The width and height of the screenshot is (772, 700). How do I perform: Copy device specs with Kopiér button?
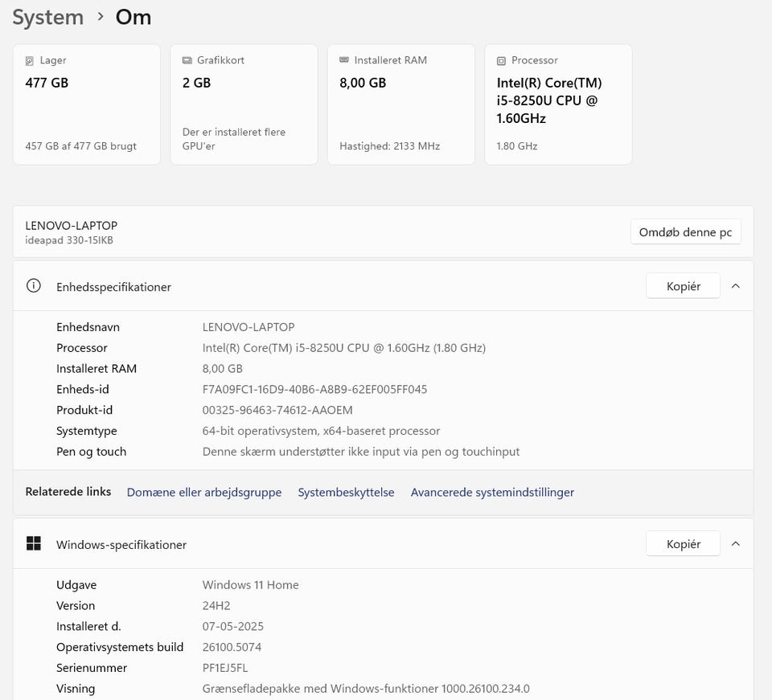pyautogui.click(x=683, y=286)
